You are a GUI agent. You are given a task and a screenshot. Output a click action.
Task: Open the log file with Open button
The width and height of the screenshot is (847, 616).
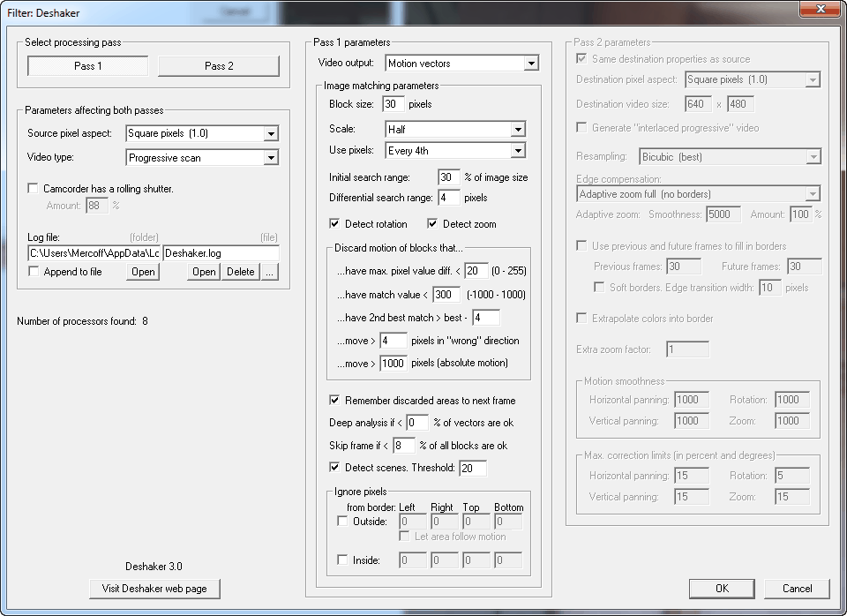coord(204,272)
